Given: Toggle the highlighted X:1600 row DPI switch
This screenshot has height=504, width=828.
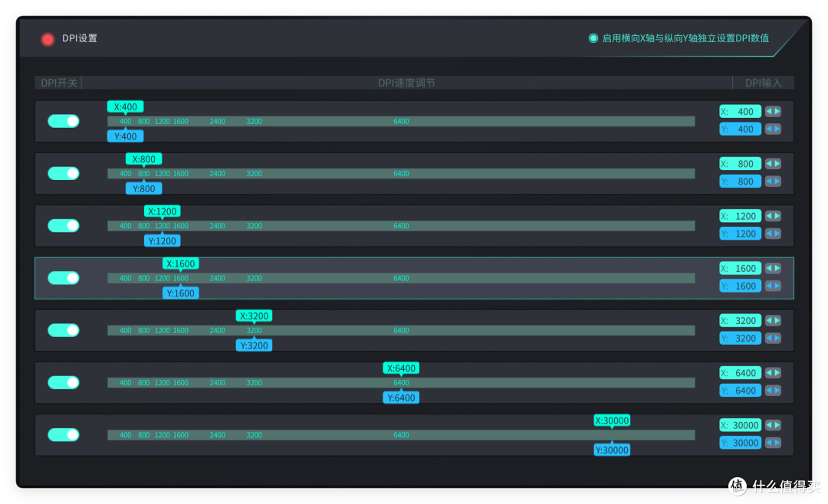Looking at the screenshot, I should [64, 277].
